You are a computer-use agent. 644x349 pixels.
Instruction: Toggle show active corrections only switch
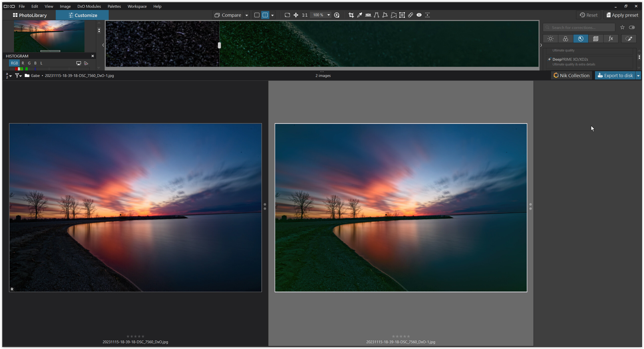[x=632, y=27]
